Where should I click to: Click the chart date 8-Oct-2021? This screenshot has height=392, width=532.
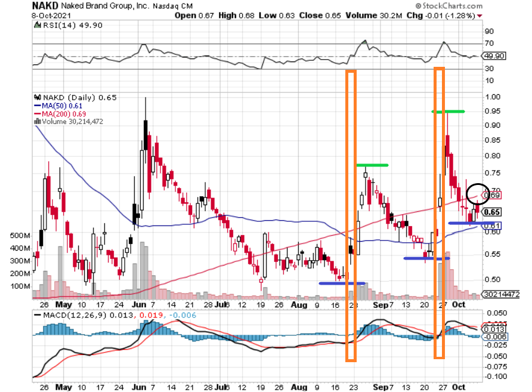pyautogui.click(x=51, y=16)
